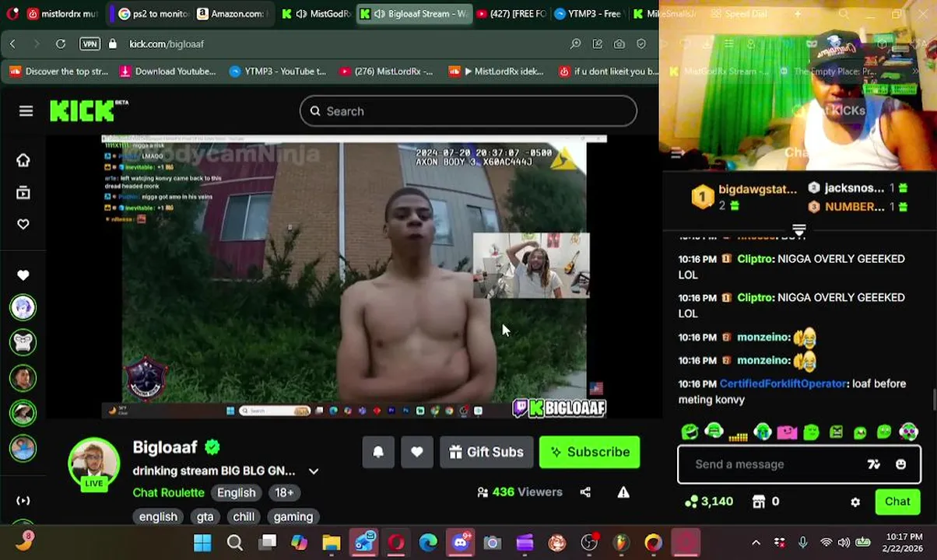
Task: Go to the Kick home logo
Action: pyautogui.click(x=88, y=110)
